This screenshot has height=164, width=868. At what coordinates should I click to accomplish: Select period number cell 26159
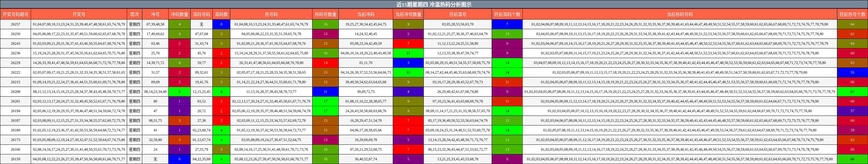(x=15, y=159)
